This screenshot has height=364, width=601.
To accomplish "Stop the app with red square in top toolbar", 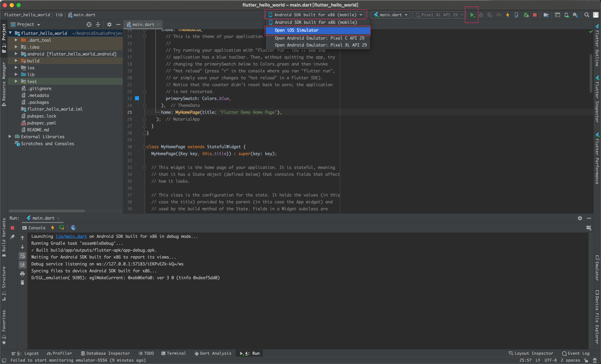I will coord(535,15).
